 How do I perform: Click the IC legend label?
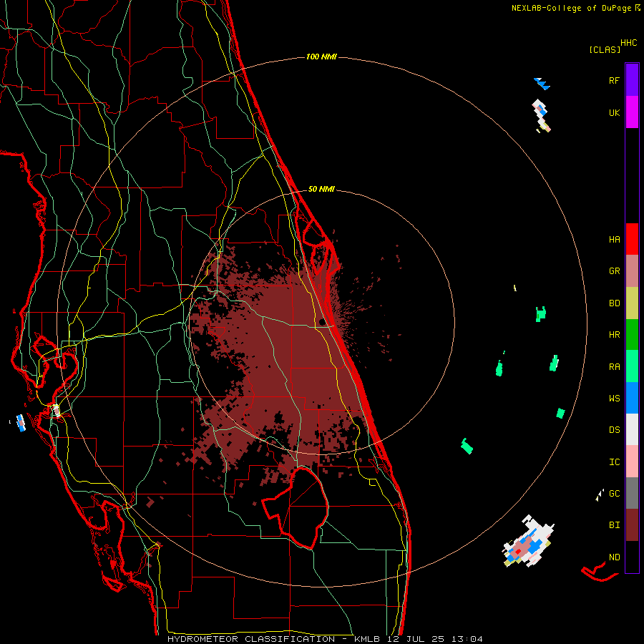pyautogui.click(x=614, y=462)
